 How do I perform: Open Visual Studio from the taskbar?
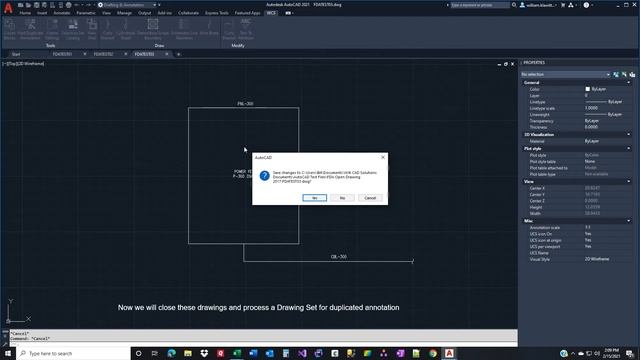click(x=302, y=353)
